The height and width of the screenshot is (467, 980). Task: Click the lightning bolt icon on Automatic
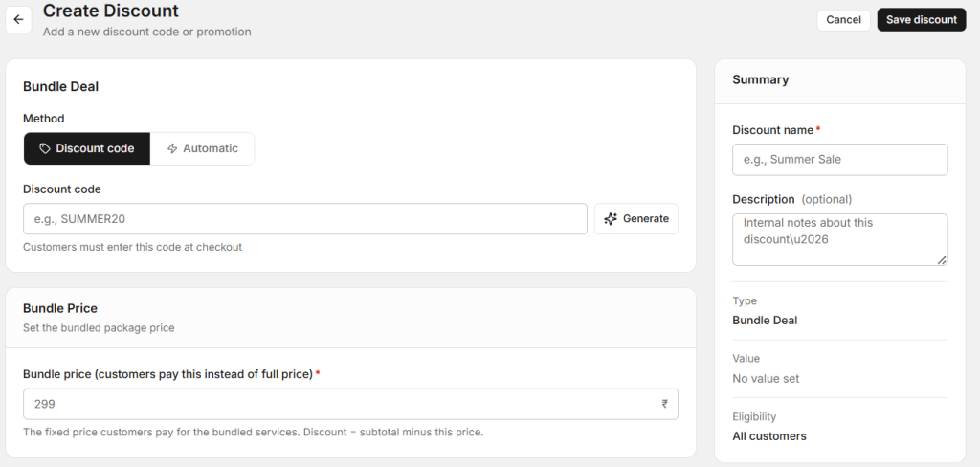172,148
